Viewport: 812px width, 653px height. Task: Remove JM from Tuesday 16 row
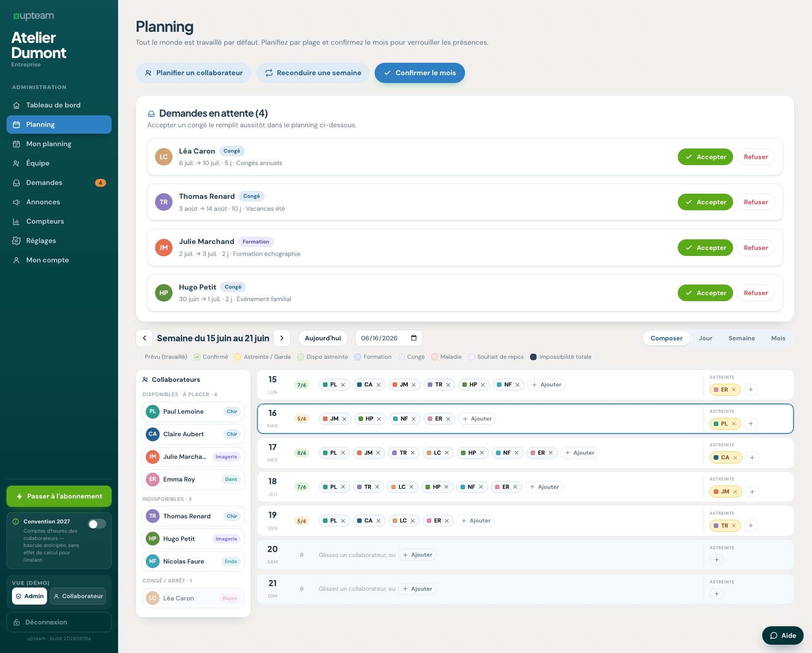(x=344, y=419)
